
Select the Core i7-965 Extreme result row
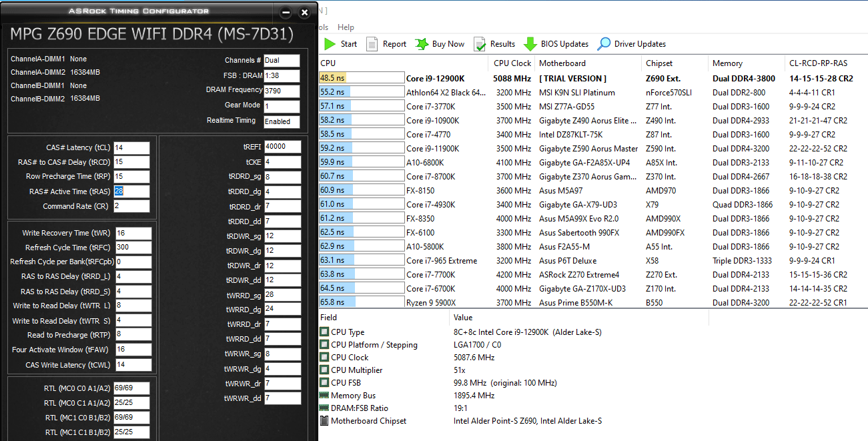593,260
